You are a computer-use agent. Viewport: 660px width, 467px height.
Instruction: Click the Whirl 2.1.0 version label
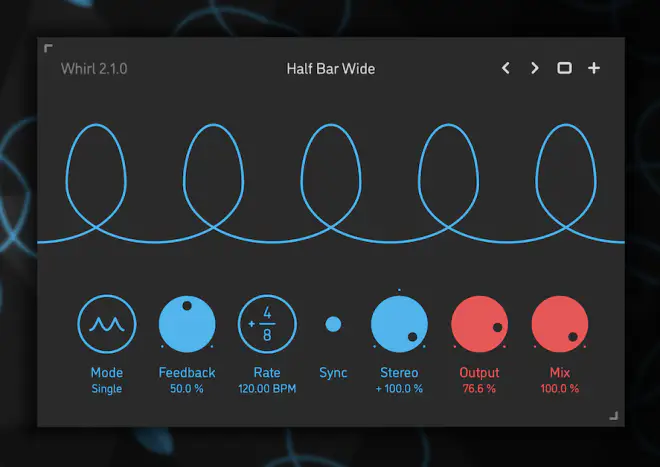point(94,69)
